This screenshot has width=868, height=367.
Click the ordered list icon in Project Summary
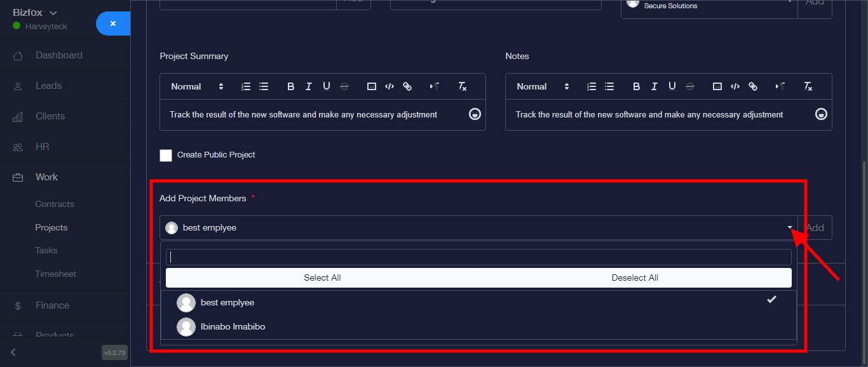coord(246,86)
